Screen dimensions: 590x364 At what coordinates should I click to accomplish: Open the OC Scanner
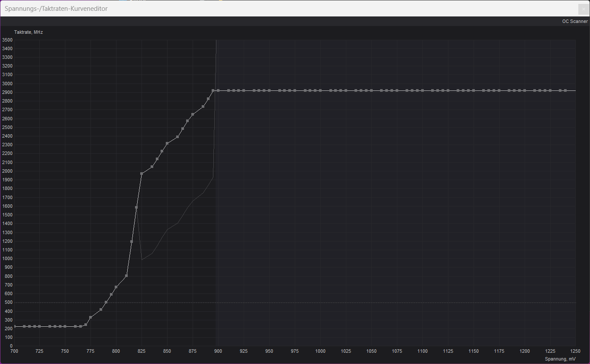point(574,21)
